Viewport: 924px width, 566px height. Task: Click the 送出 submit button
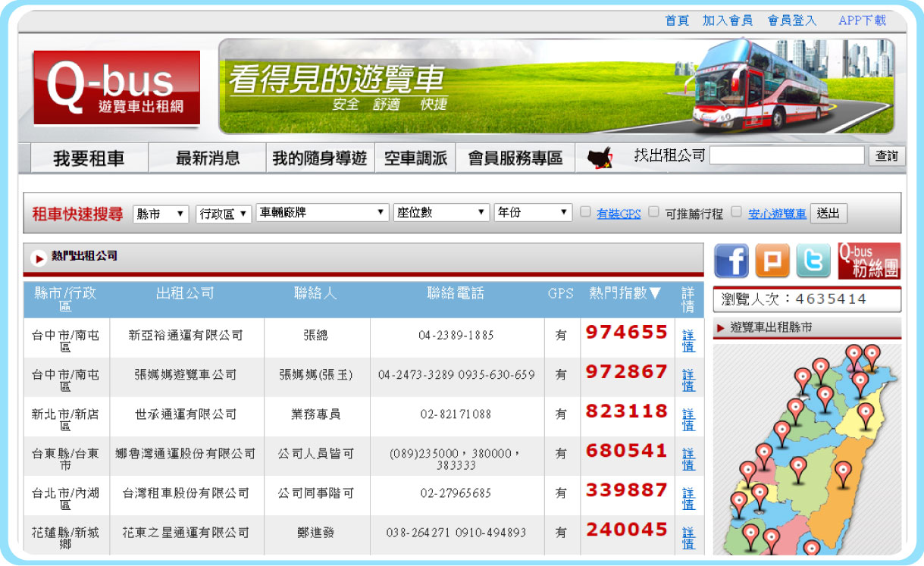pos(828,213)
